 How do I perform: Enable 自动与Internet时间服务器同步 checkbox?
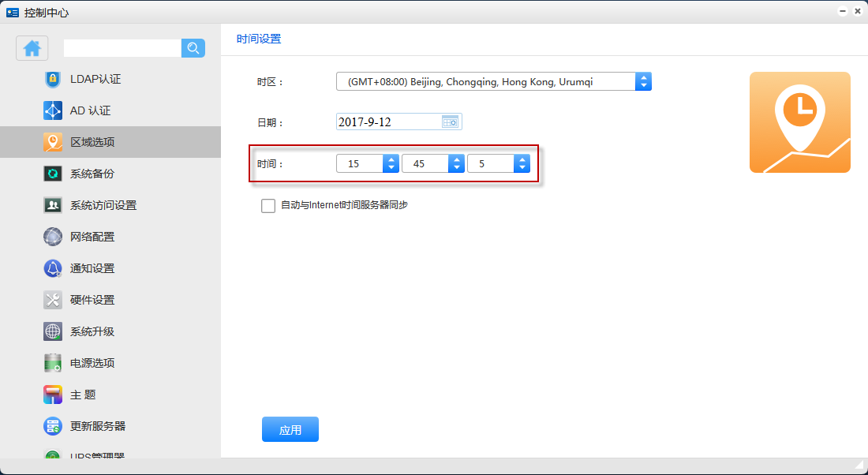point(268,206)
